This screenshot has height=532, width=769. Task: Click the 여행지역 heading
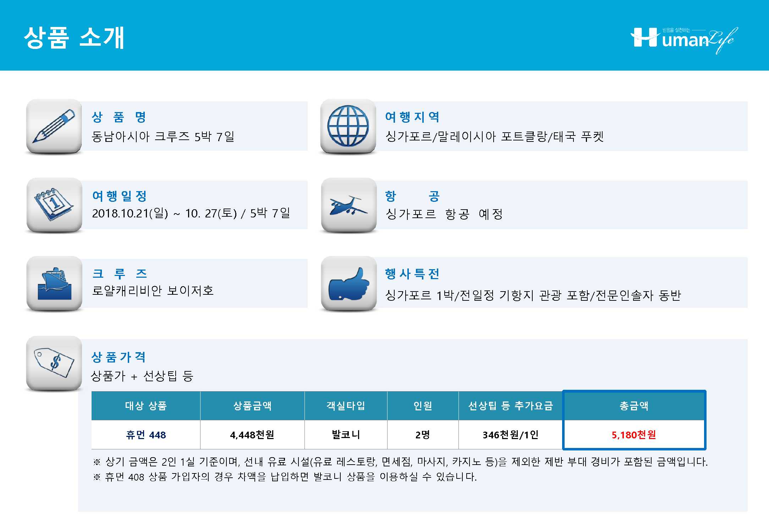click(412, 117)
